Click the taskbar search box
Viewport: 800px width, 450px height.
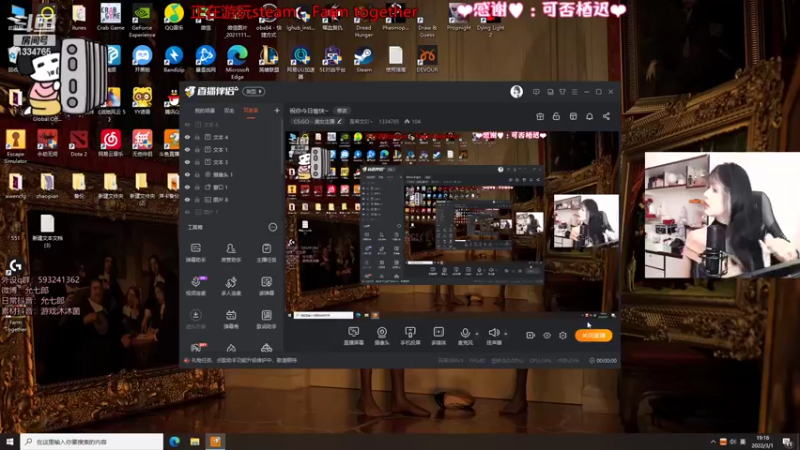[x=92, y=441]
